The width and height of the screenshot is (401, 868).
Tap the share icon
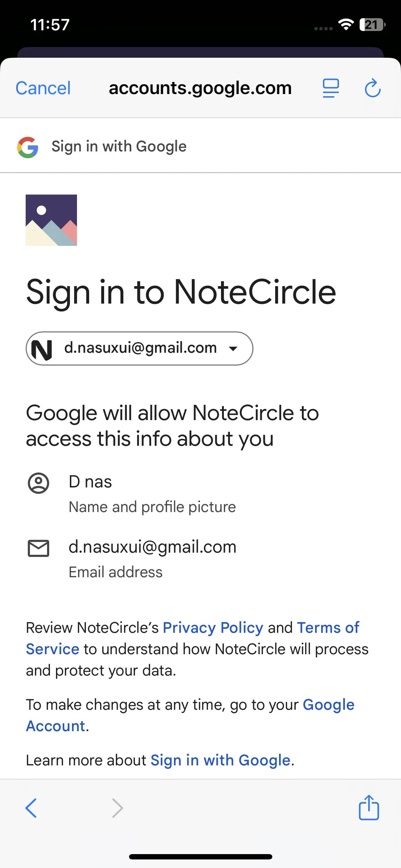click(x=369, y=807)
